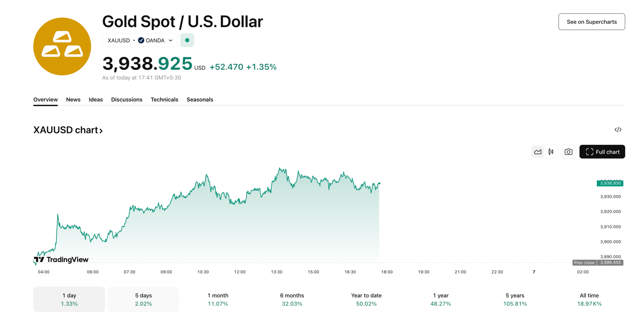
Task: Expand the XAUUSD chart heading arrow
Action: [101, 130]
